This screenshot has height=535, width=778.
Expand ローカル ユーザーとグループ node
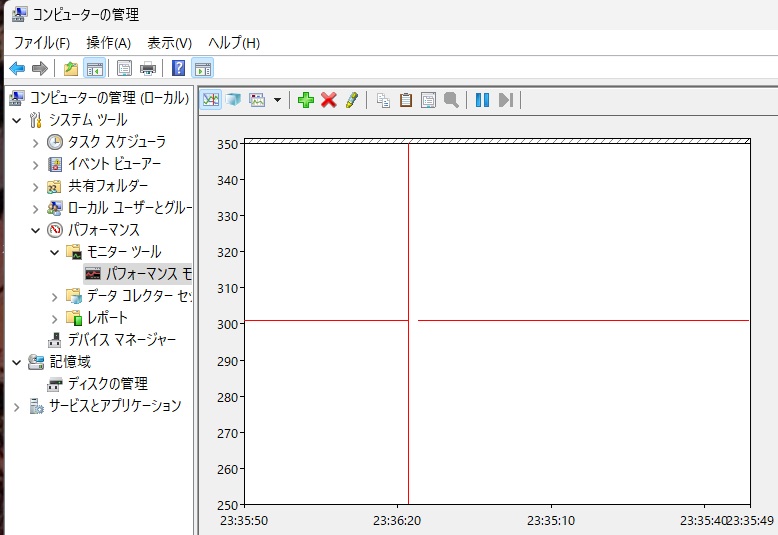pyautogui.click(x=35, y=209)
